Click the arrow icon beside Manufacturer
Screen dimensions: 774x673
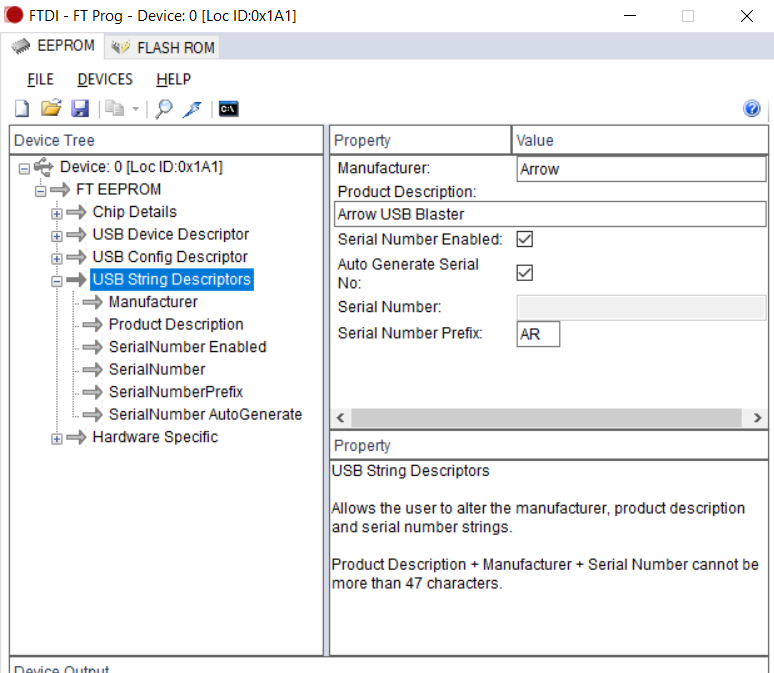click(x=92, y=302)
